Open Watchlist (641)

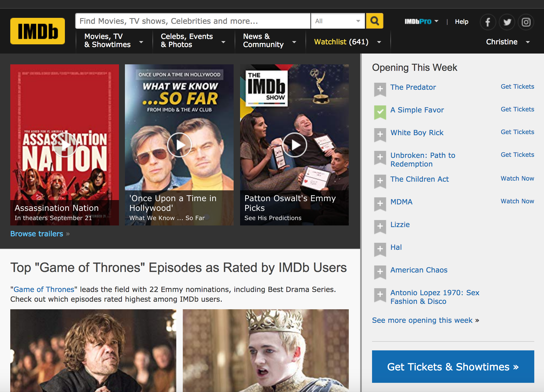click(x=341, y=42)
